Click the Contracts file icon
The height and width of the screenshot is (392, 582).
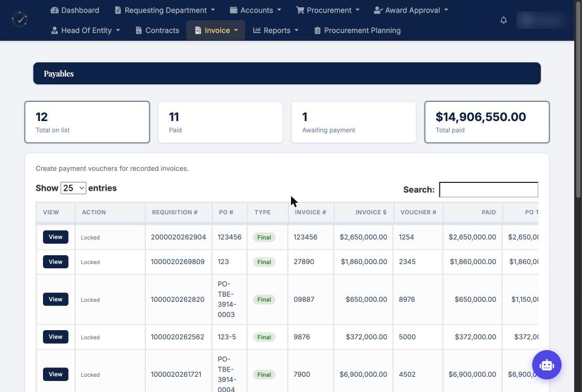point(139,30)
